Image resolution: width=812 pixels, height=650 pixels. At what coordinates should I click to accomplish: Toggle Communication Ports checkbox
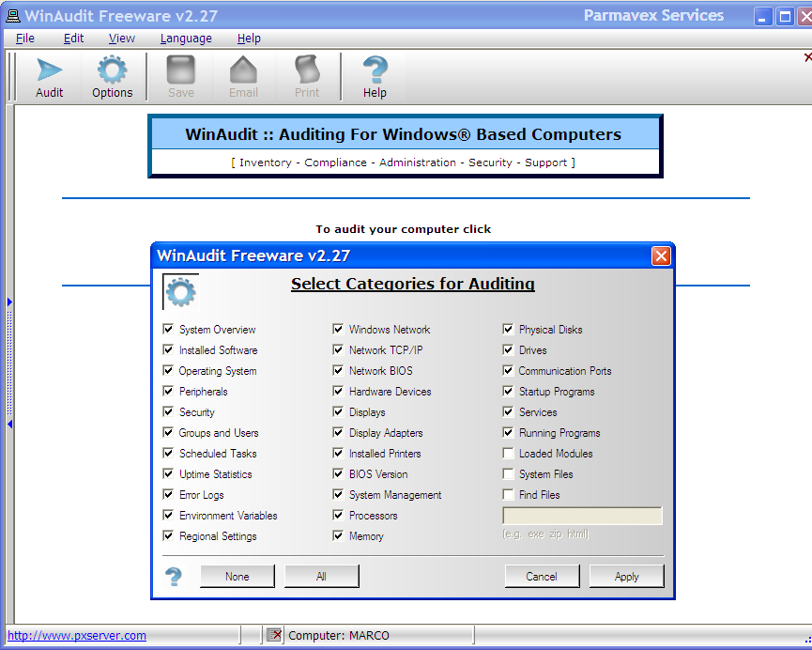[508, 371]
